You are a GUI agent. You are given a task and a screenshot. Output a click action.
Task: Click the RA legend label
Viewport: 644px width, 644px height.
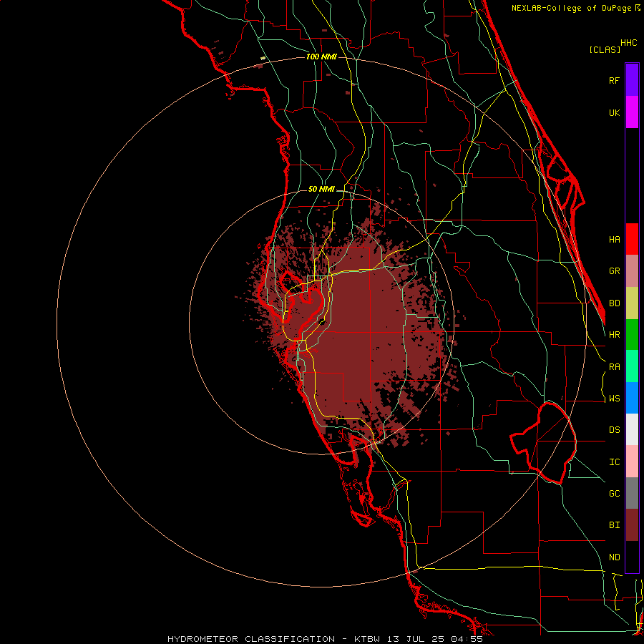click(614, 367)
